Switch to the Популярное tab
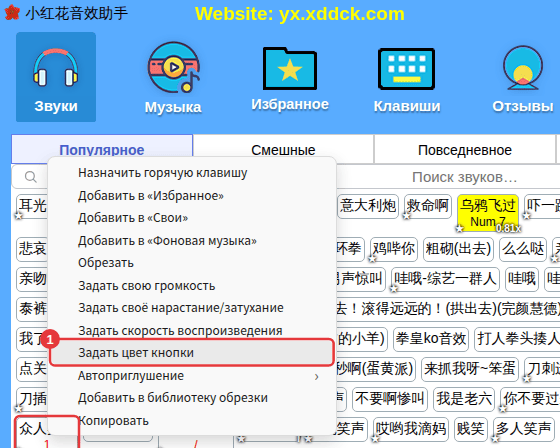Screen dimensions: 560x448 [x=102, y=150]
